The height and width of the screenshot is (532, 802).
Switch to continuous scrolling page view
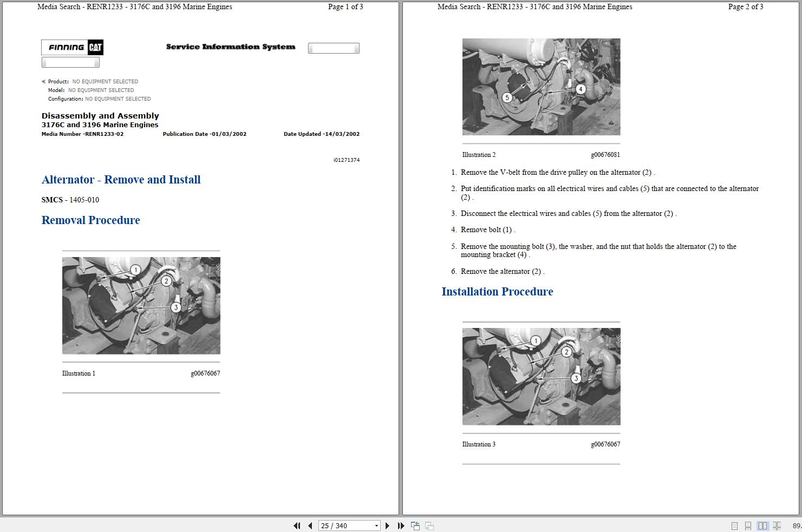(x=748, y=526)
